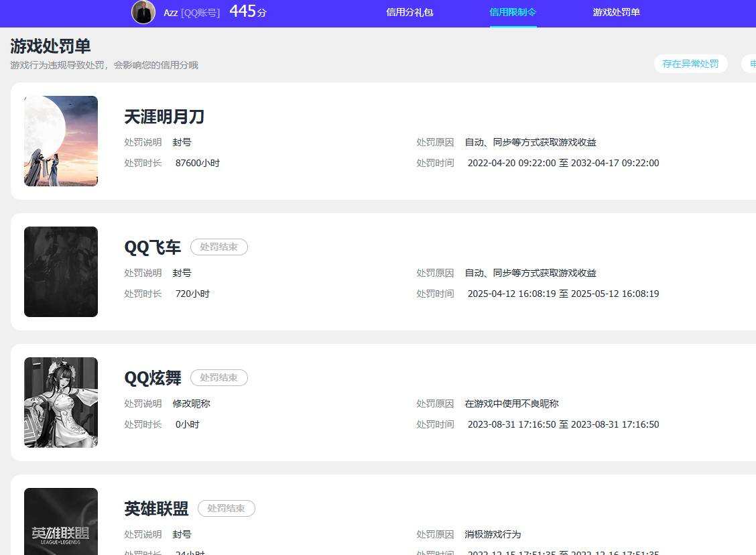Click the 445分 credit score
Screen dimensions: 756x555
(x=248, y=11)
